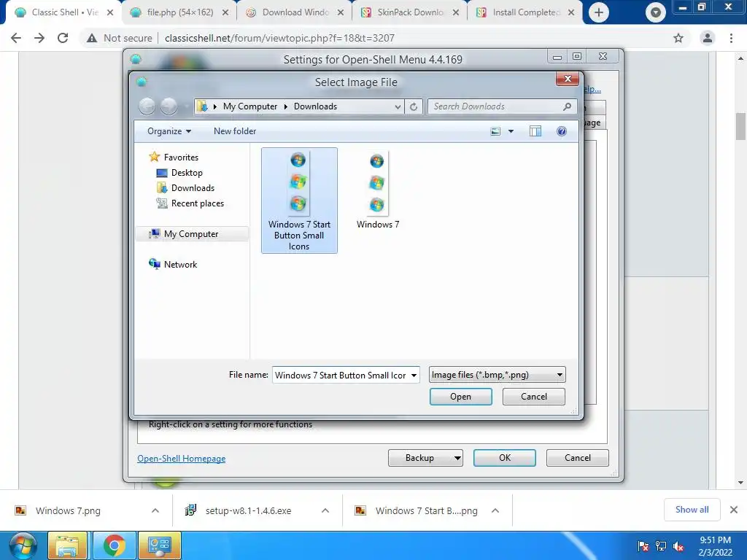
Task: Click the File name input field
Action: [x=341, y=376]
